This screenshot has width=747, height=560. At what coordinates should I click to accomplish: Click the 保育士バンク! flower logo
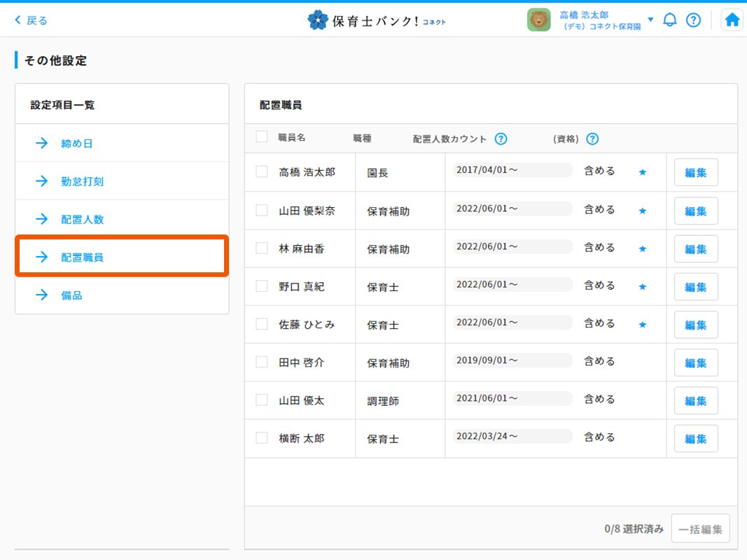(318, 20)
